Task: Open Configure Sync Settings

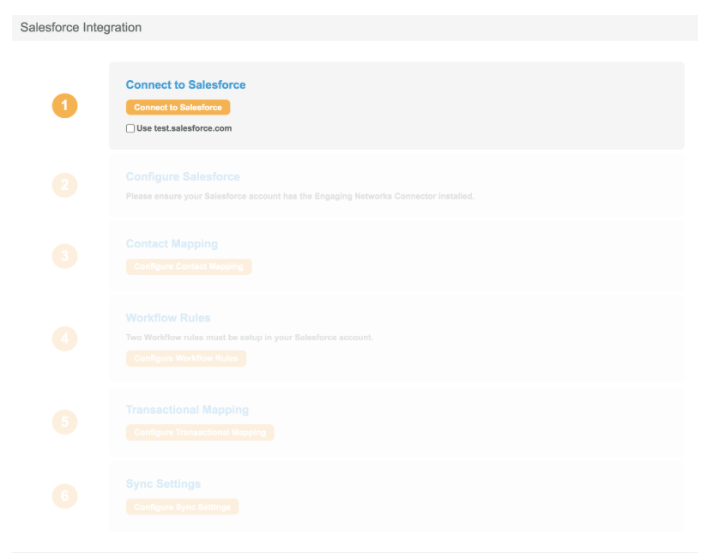Action: click(182, 507)
